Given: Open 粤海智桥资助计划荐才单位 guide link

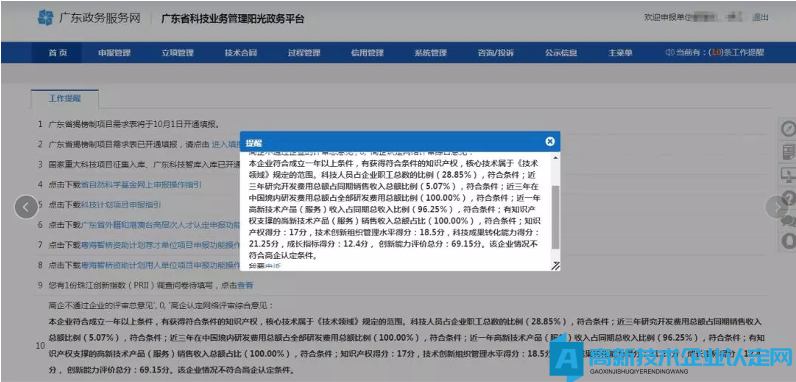Looking at the screenshot, I should pos(160,245).
